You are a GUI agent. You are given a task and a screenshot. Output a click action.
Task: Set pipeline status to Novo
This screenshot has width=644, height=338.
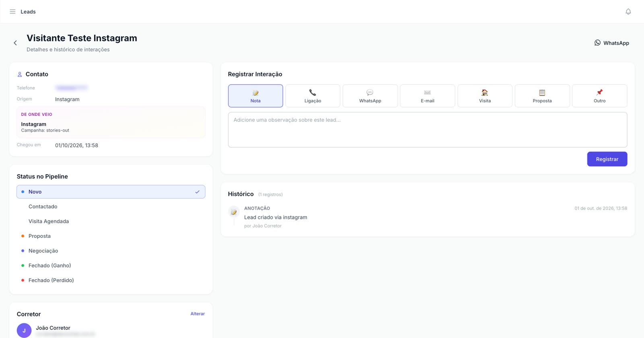tap(111, 192)
